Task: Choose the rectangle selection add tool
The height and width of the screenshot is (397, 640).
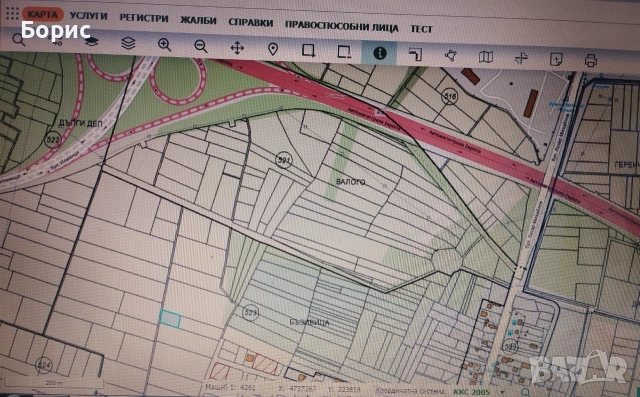Action: point(308,51)
